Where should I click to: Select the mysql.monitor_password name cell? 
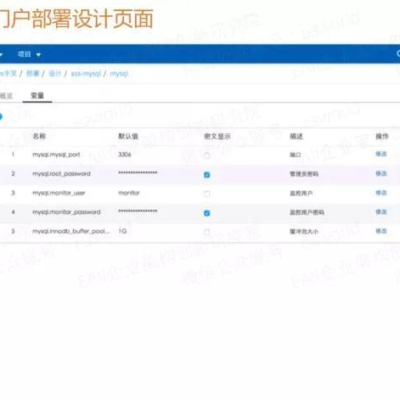click(66, 212)
